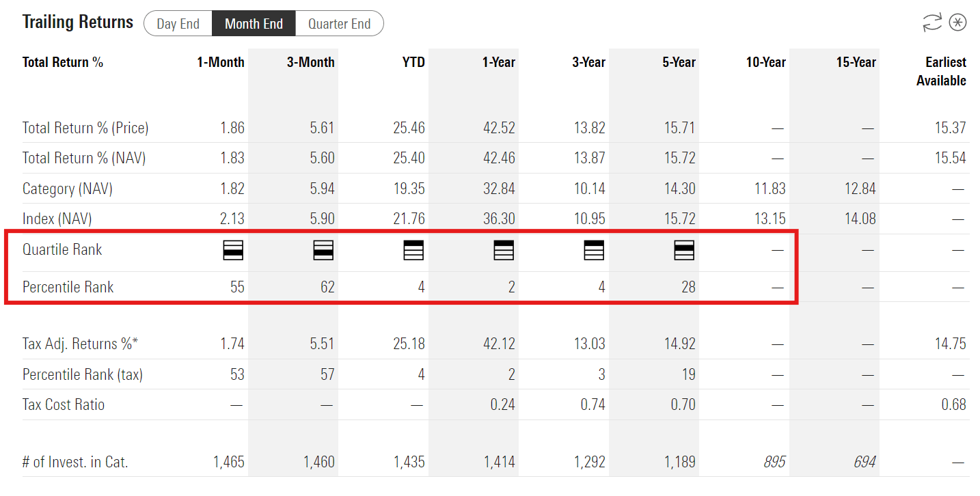Click the refresh arrows icon at top right
Viewport: 980px width, 496px height.
[932, 23]
